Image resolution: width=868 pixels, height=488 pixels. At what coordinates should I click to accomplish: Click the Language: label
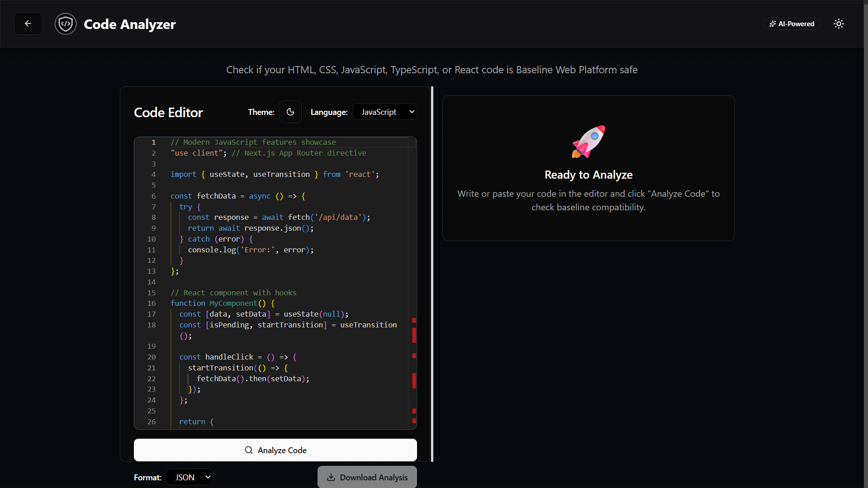pos(329,112)
